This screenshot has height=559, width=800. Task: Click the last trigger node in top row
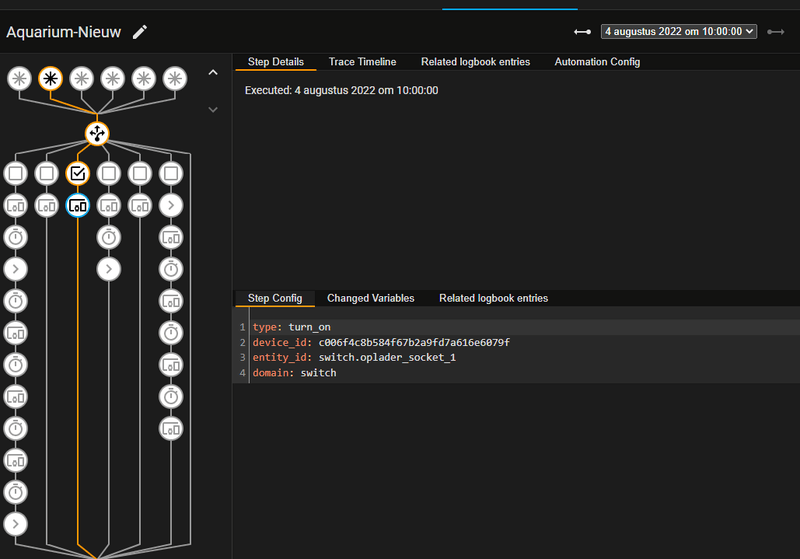175,78
